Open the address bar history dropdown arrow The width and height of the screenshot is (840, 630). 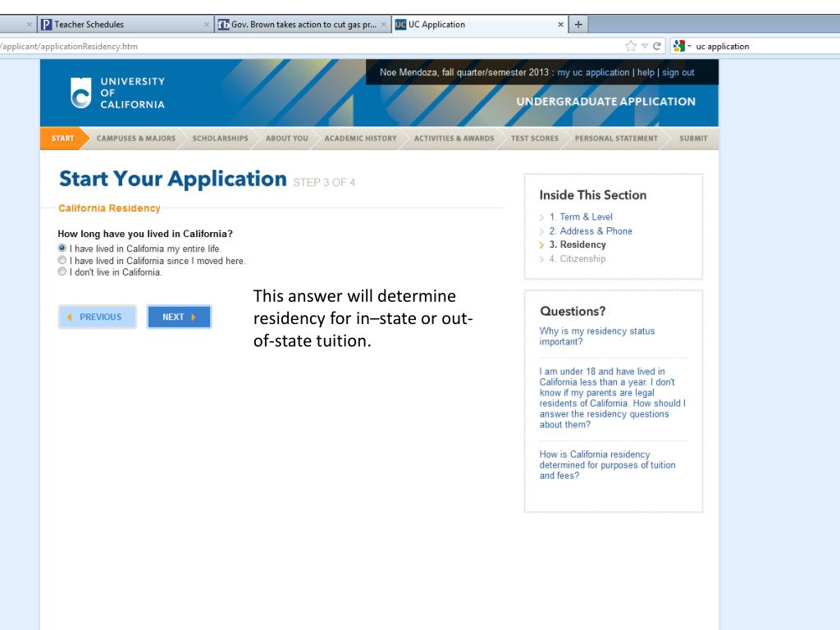[x=645, y=46]
